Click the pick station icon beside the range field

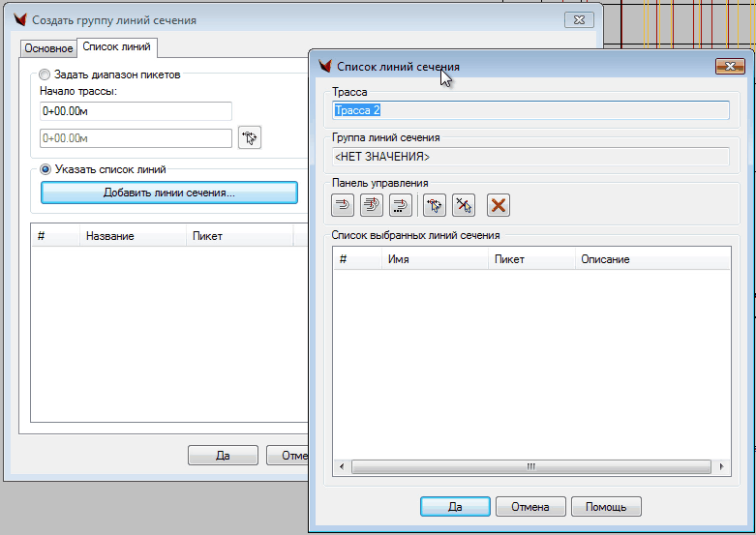click(x=250, y=138)
